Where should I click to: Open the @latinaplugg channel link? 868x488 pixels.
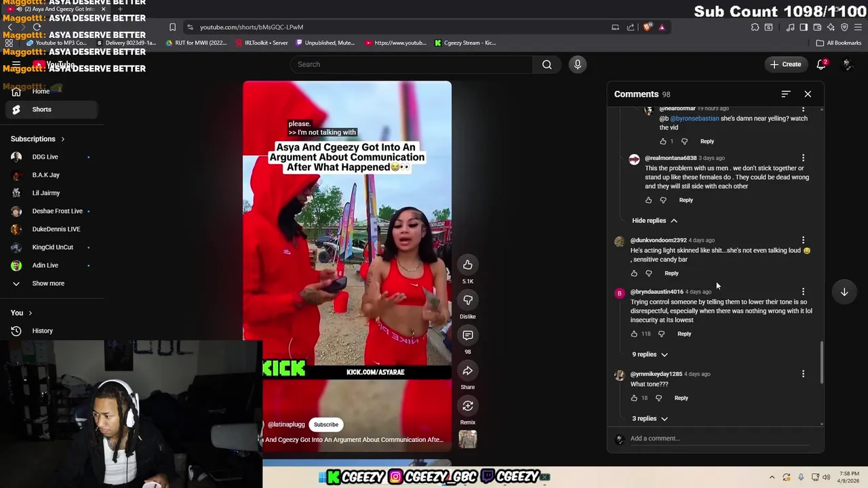click(286, 424)
